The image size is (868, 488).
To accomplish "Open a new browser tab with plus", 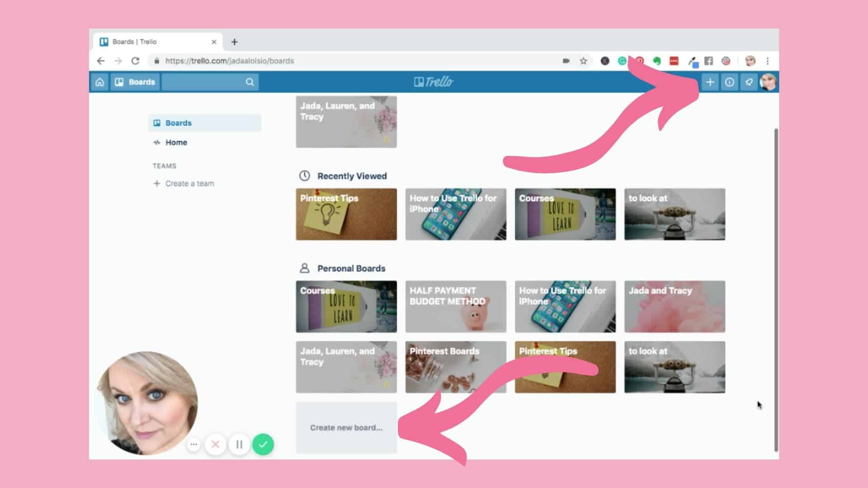I will (x=234, y=42).
